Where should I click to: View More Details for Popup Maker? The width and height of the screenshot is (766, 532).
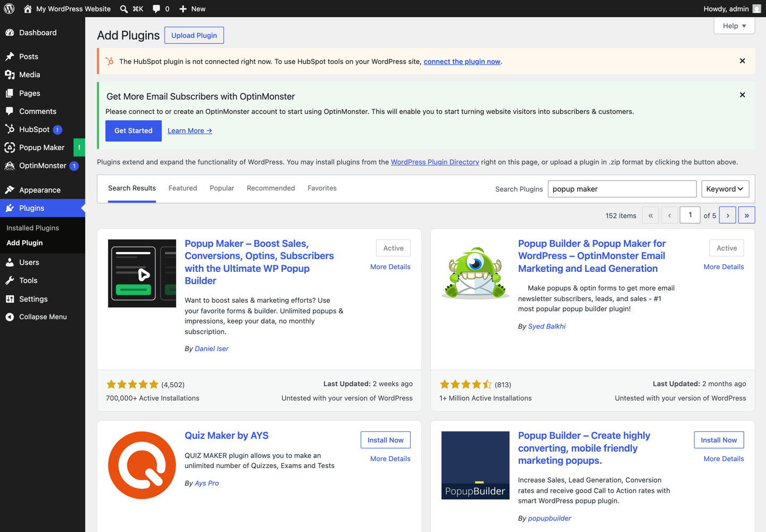pos(390,267)
